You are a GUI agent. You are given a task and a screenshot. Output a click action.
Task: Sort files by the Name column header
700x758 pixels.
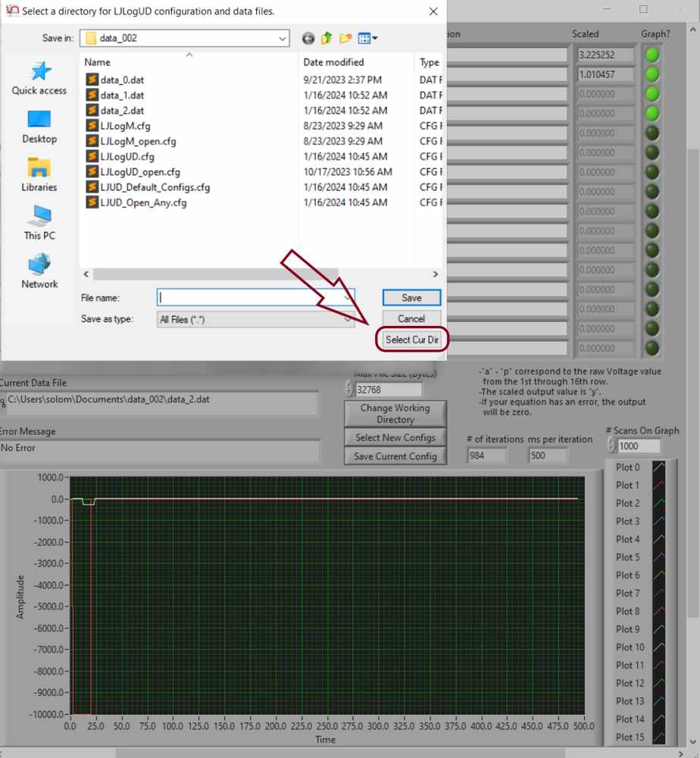tap(97, 62)
